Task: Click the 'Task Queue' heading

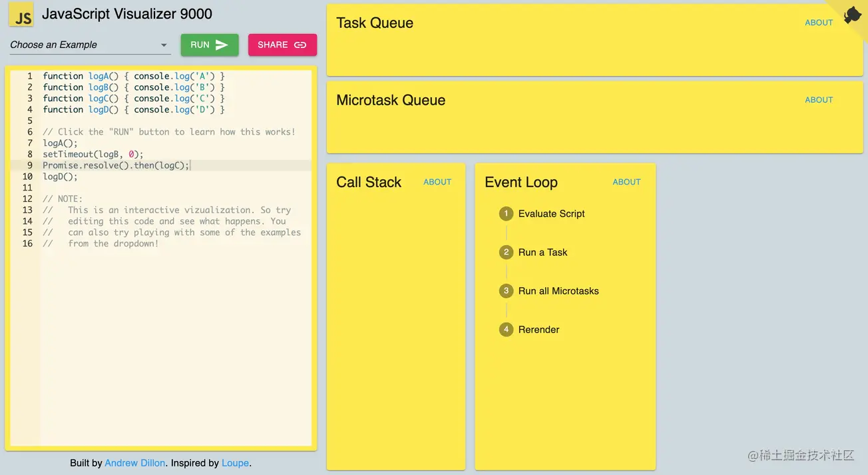Action: pos(375,23)
